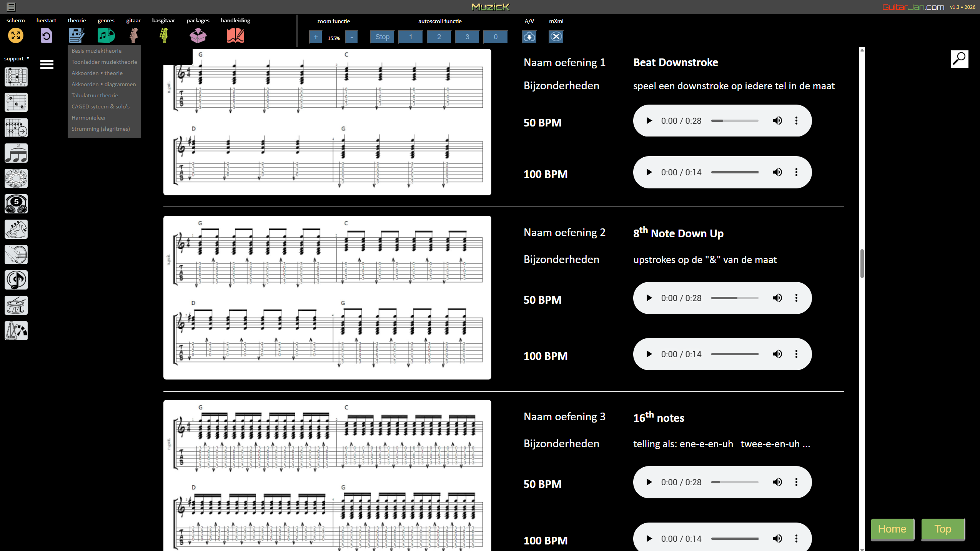
Task: Play the 50 BPM audio of oefening 3
Action: [x=649, y=482]
